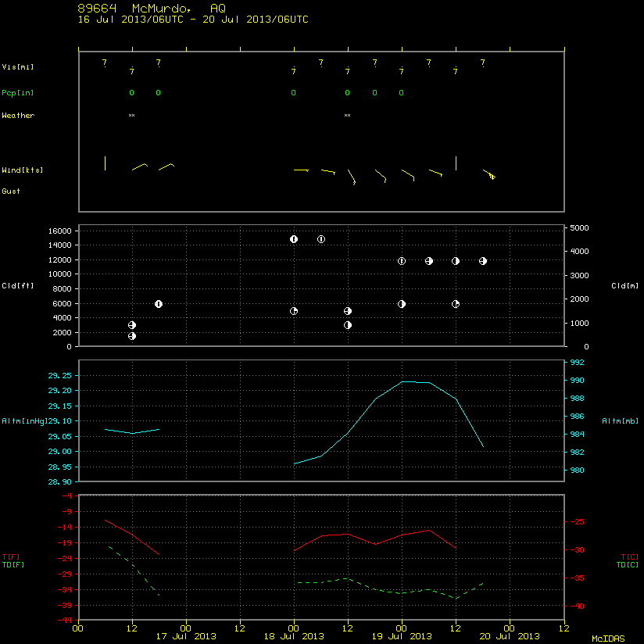This screenshot has height=644, width=644.
Task: Select the first vertical wind barb at left
Action: click(x=106, y=163)
